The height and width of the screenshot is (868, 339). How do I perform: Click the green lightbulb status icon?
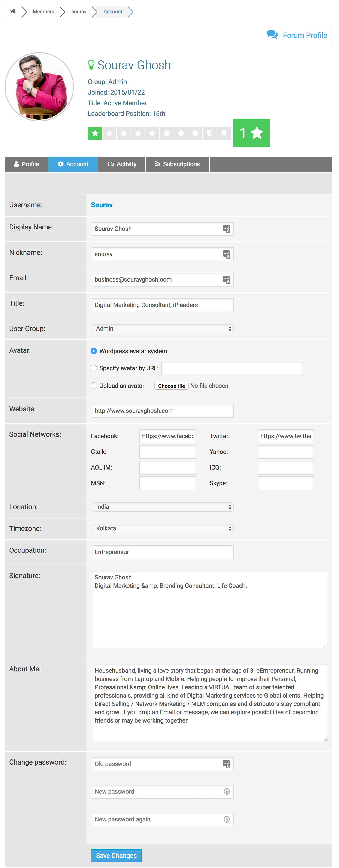tap(91, 65)
